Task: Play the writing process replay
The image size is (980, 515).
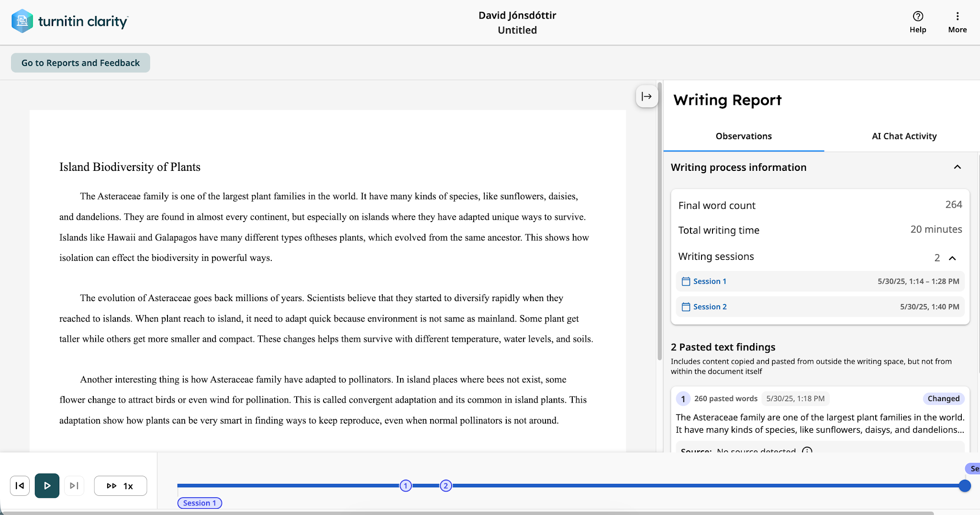Action: 47,486
